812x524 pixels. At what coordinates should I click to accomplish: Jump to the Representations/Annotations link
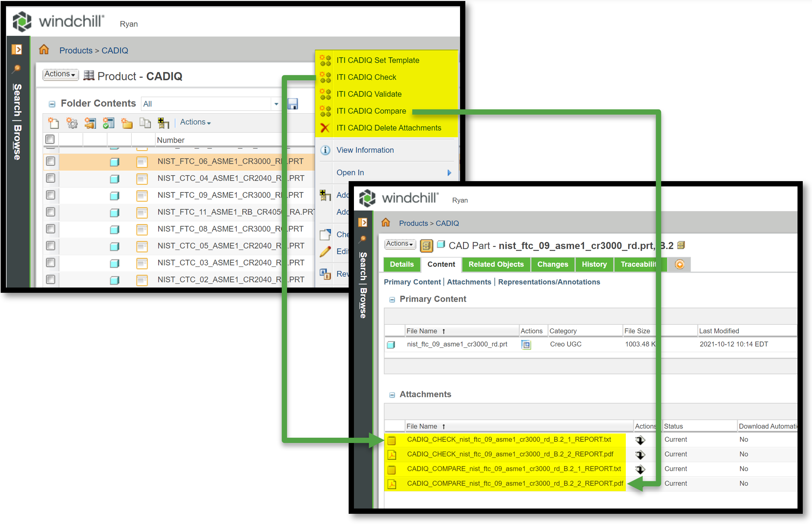(549, 282)
